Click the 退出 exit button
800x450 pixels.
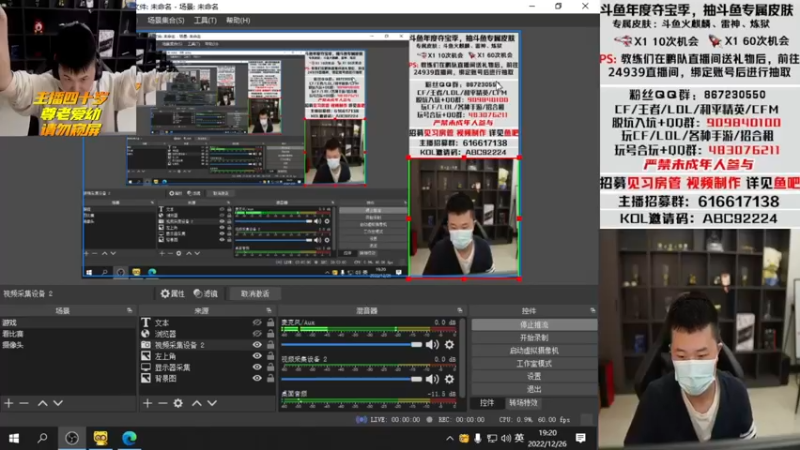click(x=534, y=389)
